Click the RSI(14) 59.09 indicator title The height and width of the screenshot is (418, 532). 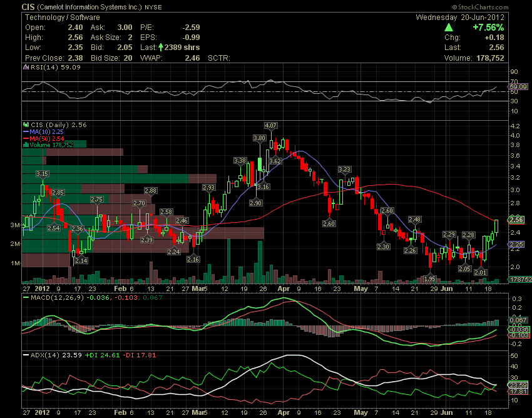point(56,67)
